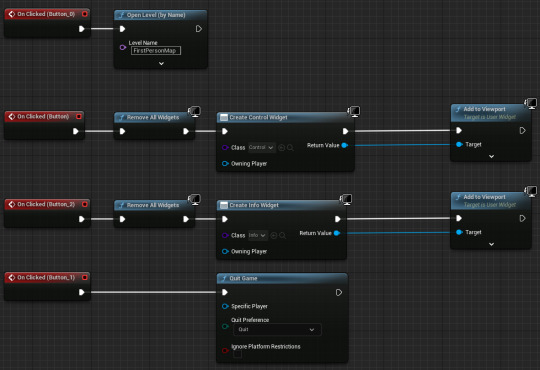Click exec input of Add to Viewport after Control Widget

[x=459, y=130]
